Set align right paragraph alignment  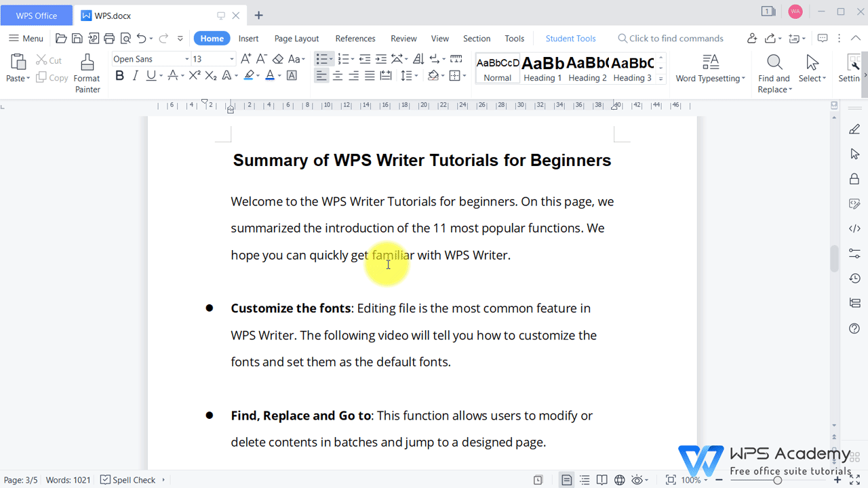(354, 75)
